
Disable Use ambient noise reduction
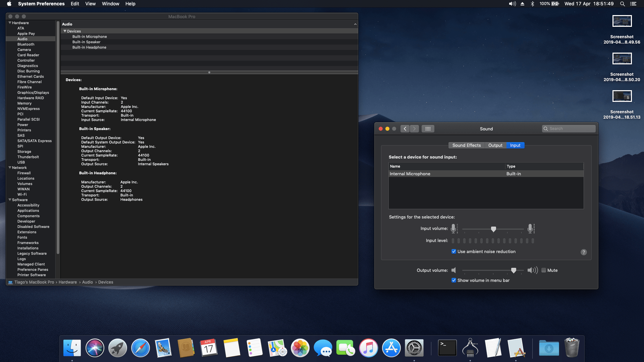[454, 251]
